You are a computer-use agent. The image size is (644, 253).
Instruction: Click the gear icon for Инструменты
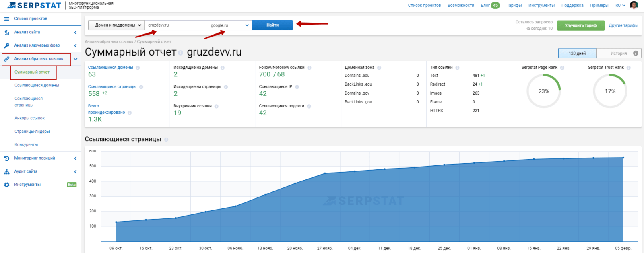7,185
